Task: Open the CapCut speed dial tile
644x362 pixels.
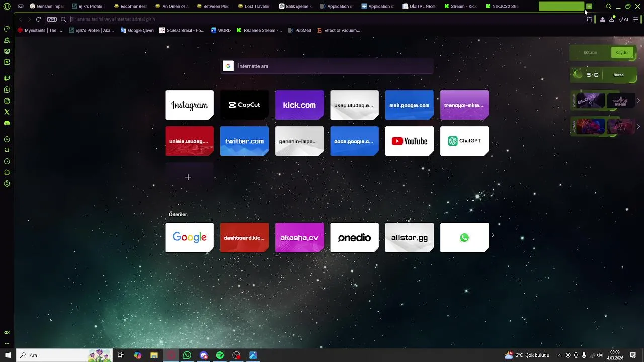Action: (244, 105)
